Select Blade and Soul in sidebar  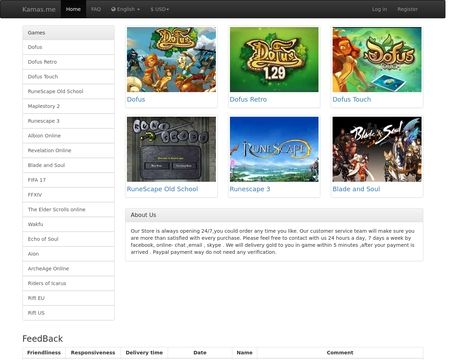point(68,165)
